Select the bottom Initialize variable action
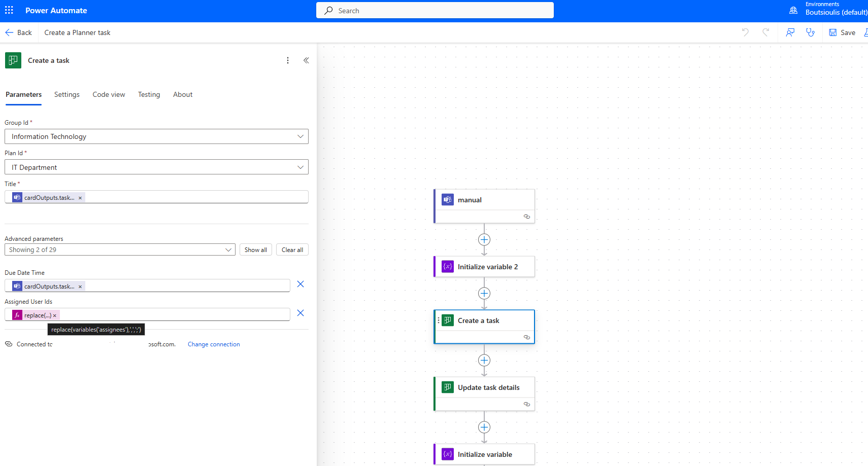Screen dimensions: 868x466 coord(484,454)
